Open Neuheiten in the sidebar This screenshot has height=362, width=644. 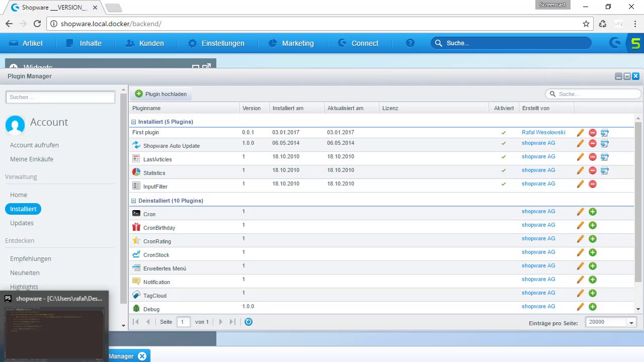pos(25,273)
